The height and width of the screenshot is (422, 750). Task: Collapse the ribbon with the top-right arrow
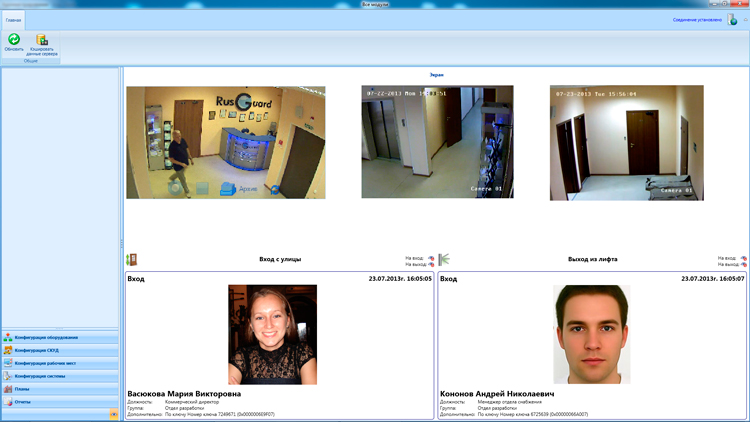point(745,20)
